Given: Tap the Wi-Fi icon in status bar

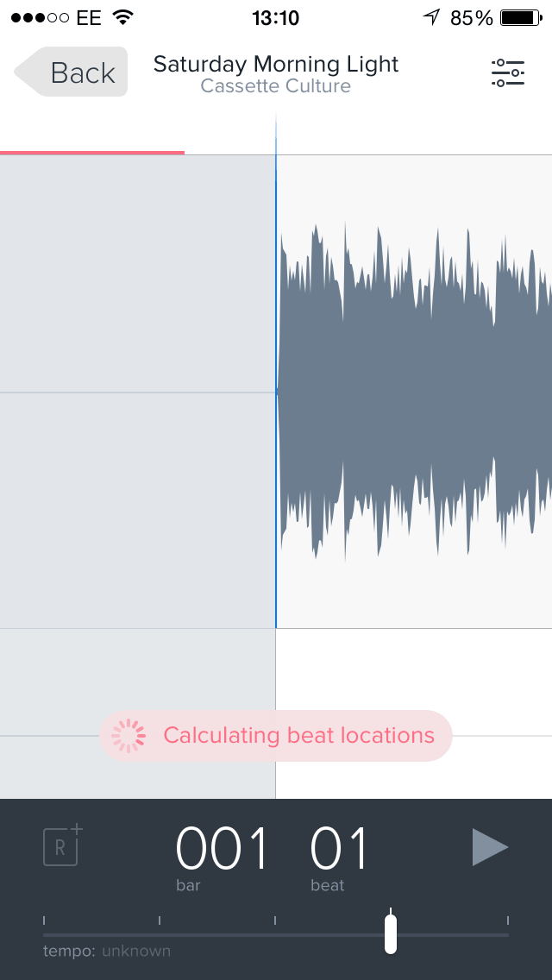Looking at the screenshot, I should 124,18.
